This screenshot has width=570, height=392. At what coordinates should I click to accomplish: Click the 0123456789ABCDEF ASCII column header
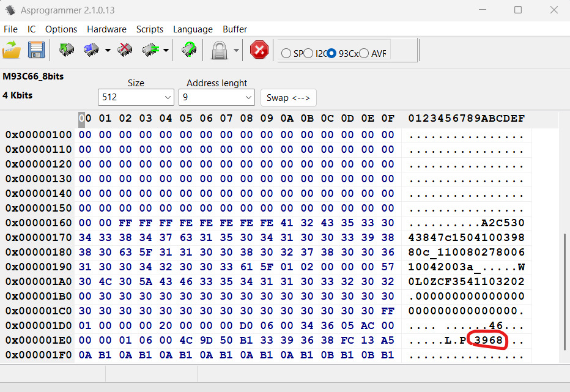coord(467,119)
